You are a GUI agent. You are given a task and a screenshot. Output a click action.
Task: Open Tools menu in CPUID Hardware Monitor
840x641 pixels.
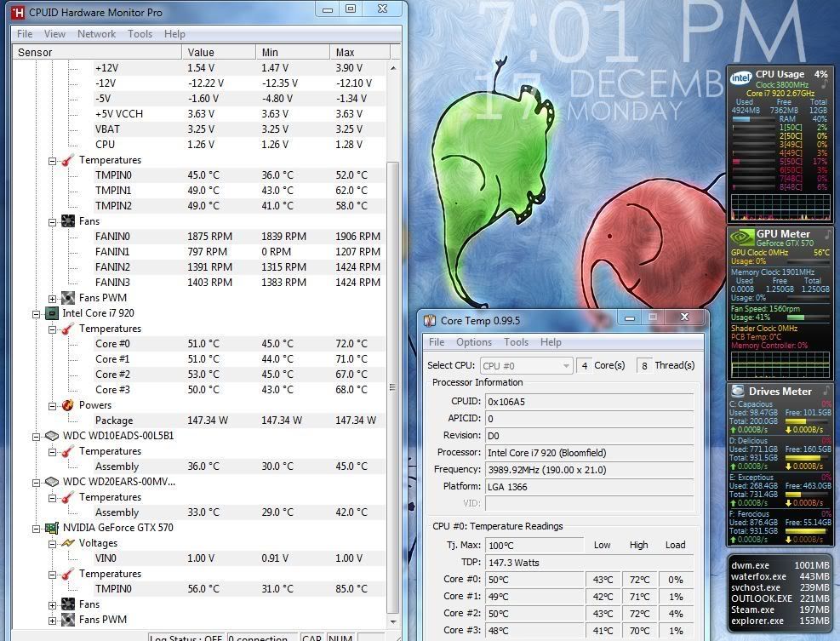(x=140, y=34)
